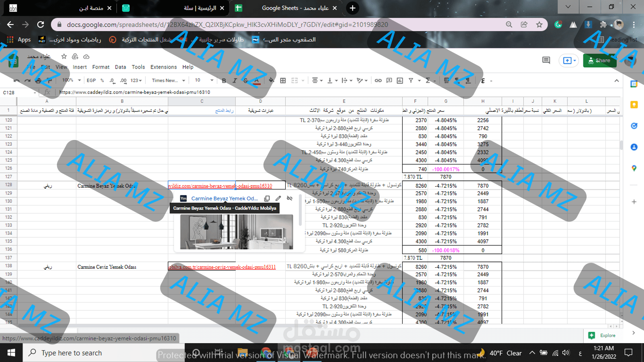Viewport: 644px width, 362px height.
Task: Open the View menu
Action: coord(61,67)
